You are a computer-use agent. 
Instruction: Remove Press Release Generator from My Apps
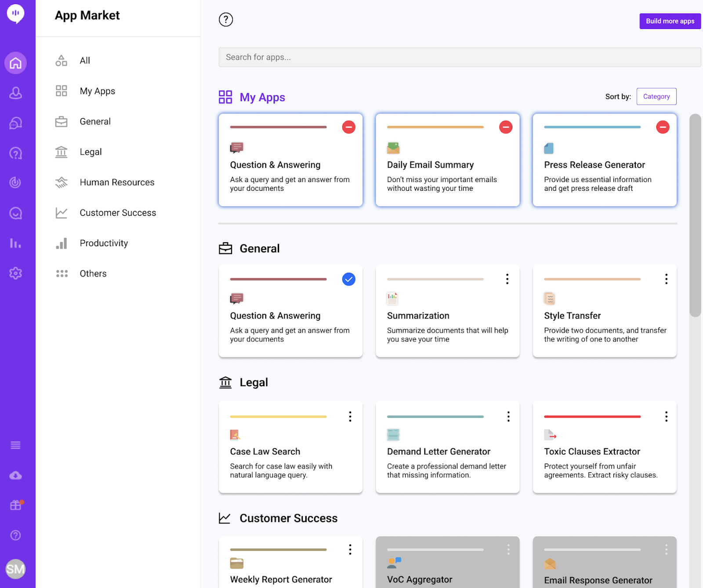click(663, 127)
